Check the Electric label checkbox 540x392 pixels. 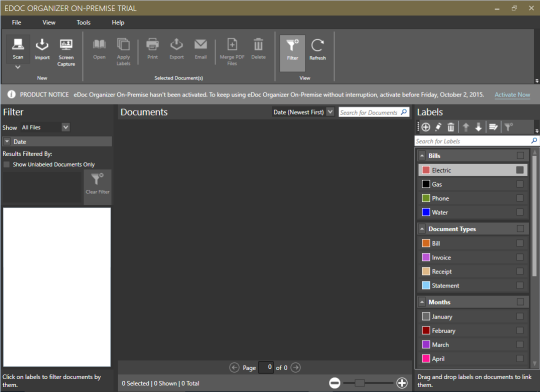tap(520, 170)
